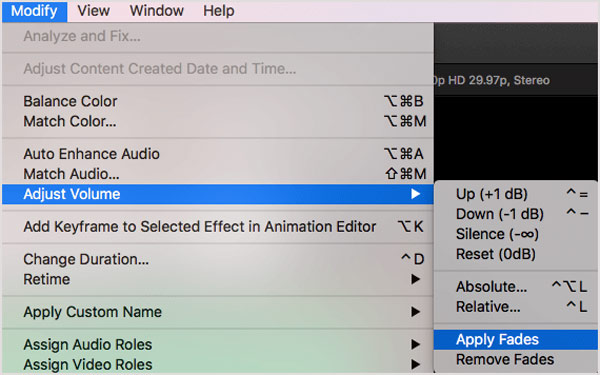The width and height of the screenshot is (600, 375).
Task: Expand Apply Custom Name submenu
Action: point(218,312)
